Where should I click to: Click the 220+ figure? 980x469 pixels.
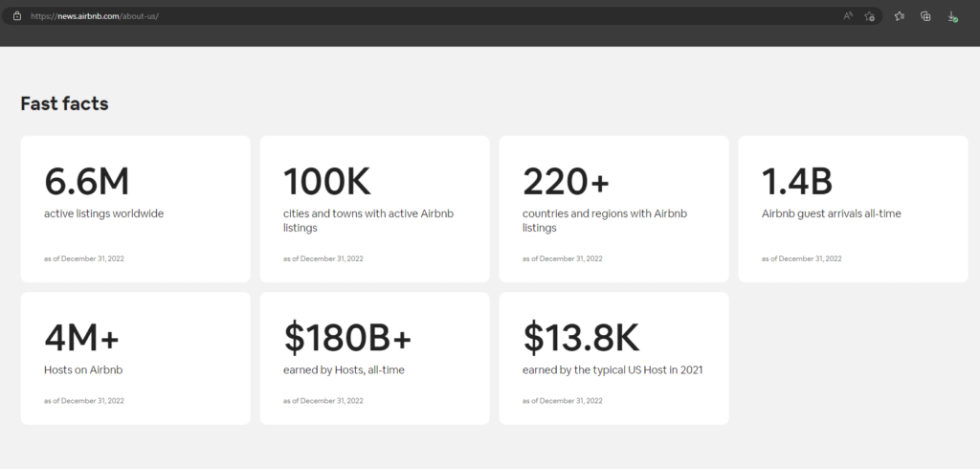click(566, 181)
